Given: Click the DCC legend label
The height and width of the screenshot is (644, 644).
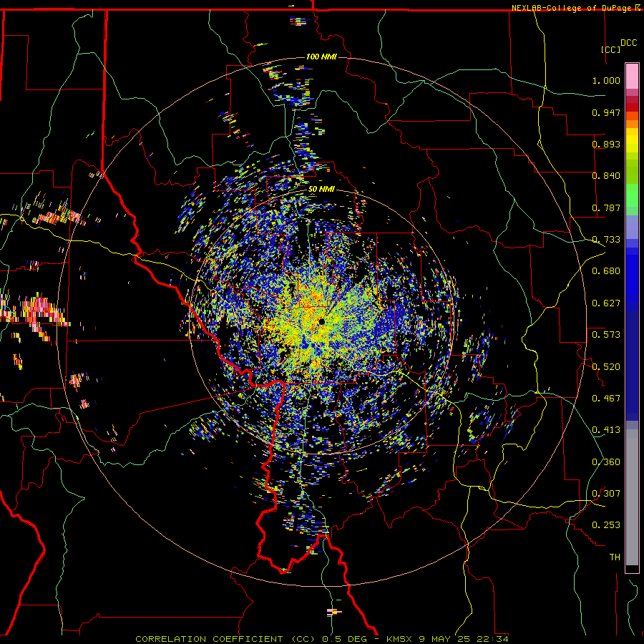Looking at the screenshot, I should 628,43.
